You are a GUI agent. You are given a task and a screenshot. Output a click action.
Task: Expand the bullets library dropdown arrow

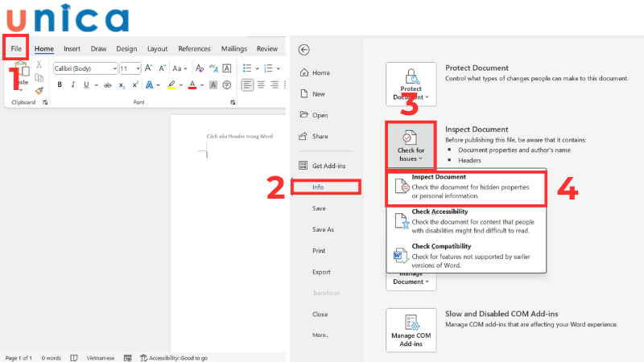pyautogui.click(x=257, y=68)
